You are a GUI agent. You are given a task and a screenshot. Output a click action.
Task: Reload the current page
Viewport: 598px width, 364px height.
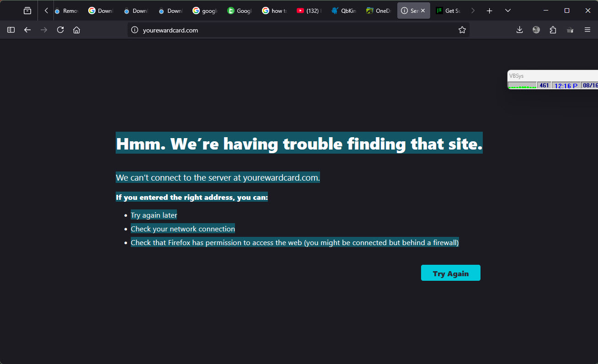60,30
